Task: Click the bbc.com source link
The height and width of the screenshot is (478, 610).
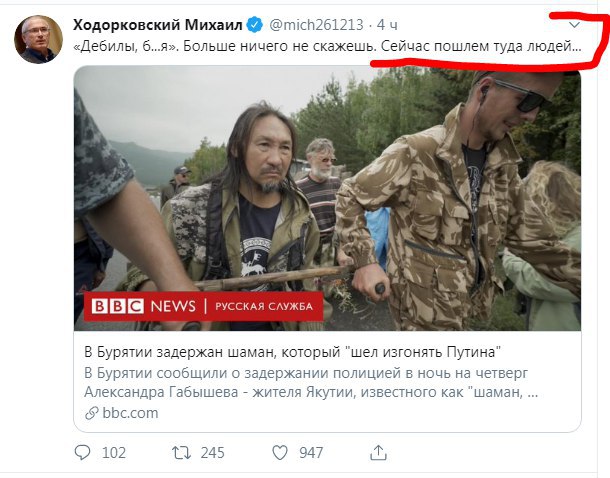Action: click(x=130, y=413)
